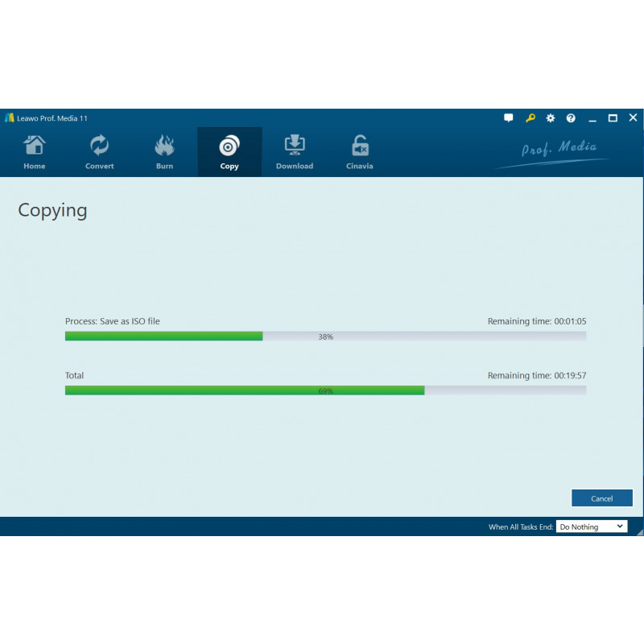The width and height of the screenshot is (644, 644).
Task: Click the Leawo Prof. Media 11 title icon
Action: (x=10, y=118)
